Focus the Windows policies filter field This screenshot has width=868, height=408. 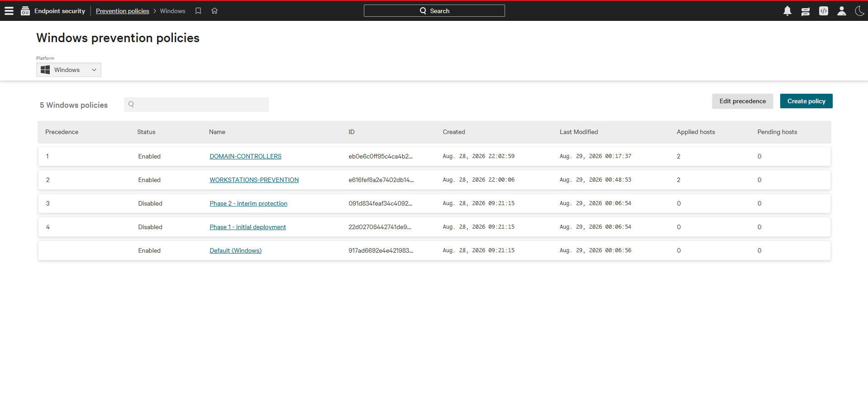196,105
